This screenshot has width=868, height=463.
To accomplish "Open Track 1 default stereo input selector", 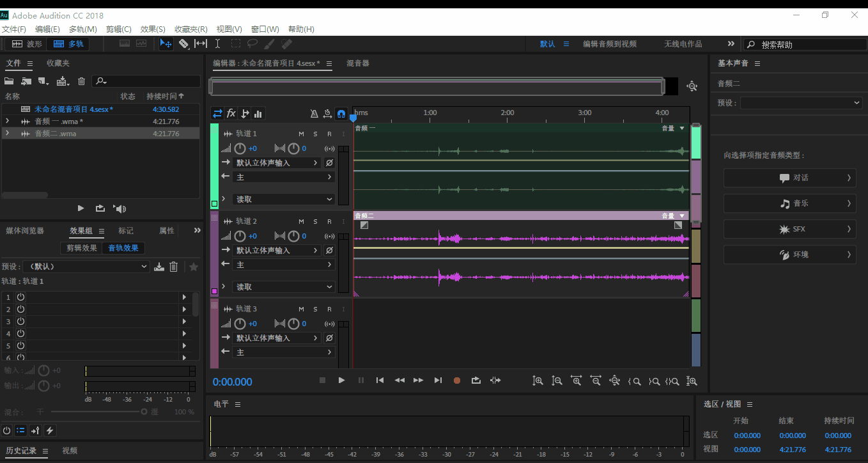I will [x=277, y=162].
